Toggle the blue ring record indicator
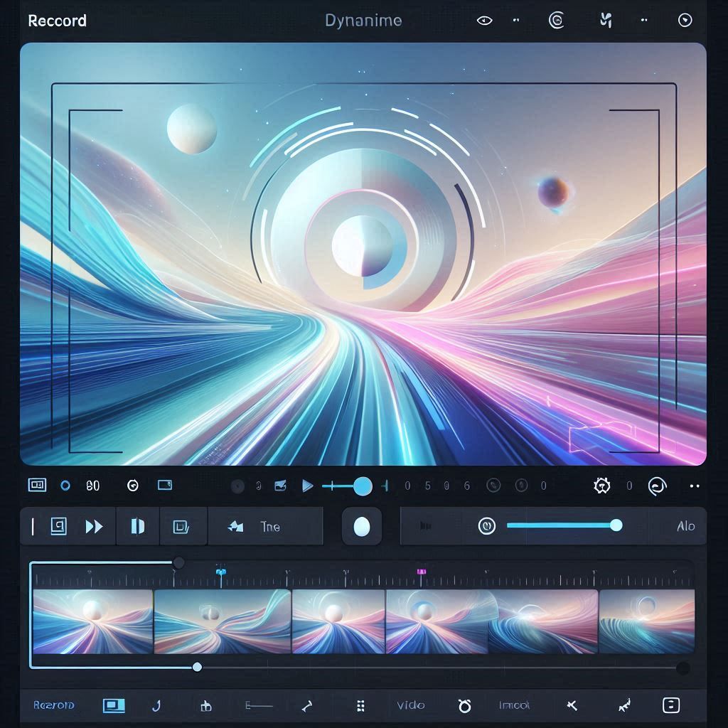 (65, 486)
